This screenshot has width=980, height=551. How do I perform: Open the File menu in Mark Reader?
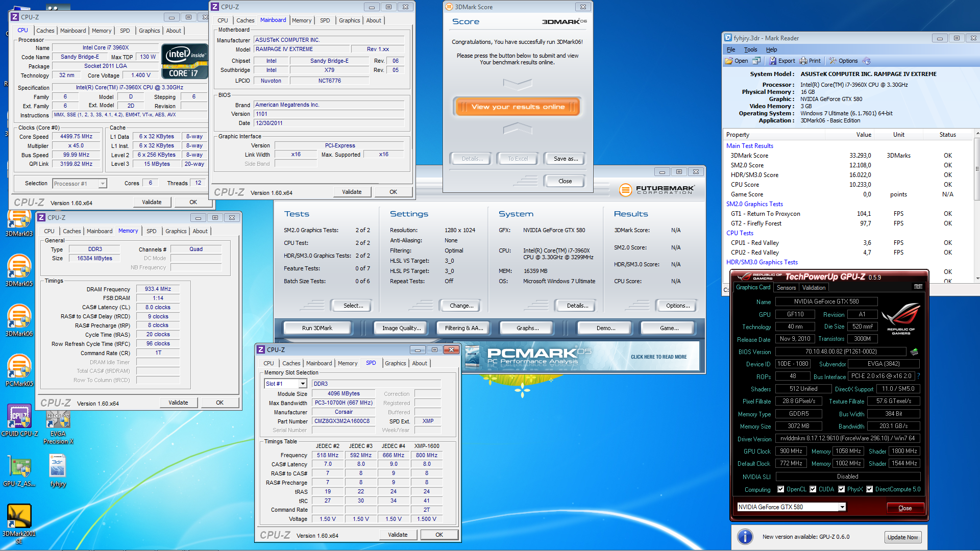click(x=731, y=49)
